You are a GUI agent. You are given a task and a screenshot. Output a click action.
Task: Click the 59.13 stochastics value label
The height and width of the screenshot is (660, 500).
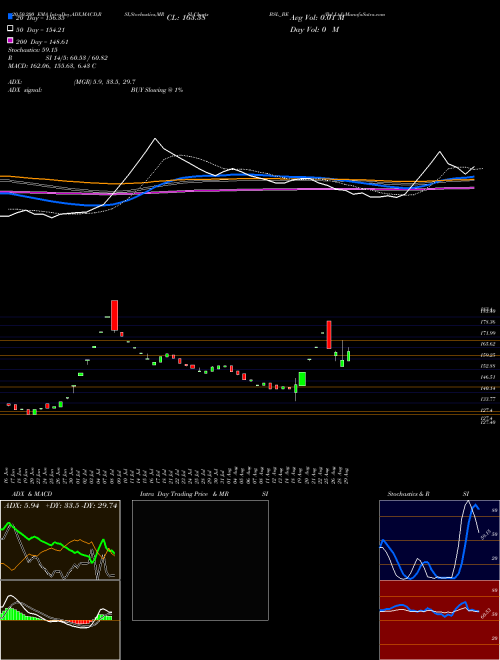coord(484,536)
